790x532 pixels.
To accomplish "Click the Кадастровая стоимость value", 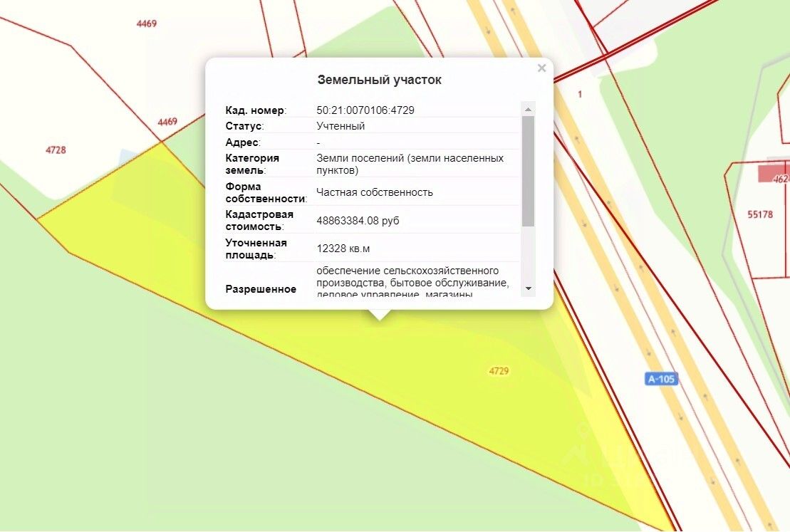I will 358,221.
